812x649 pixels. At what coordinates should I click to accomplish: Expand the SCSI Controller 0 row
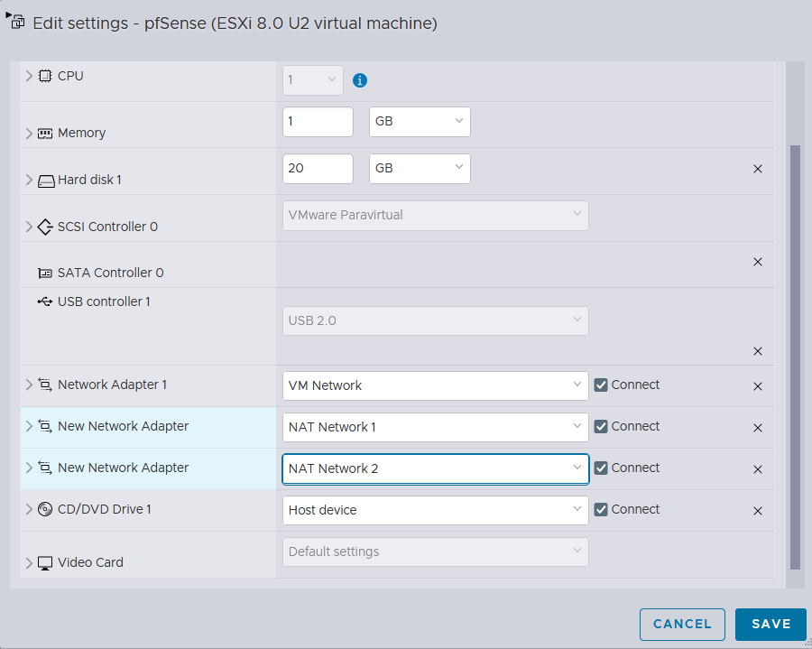coord(29,227)
